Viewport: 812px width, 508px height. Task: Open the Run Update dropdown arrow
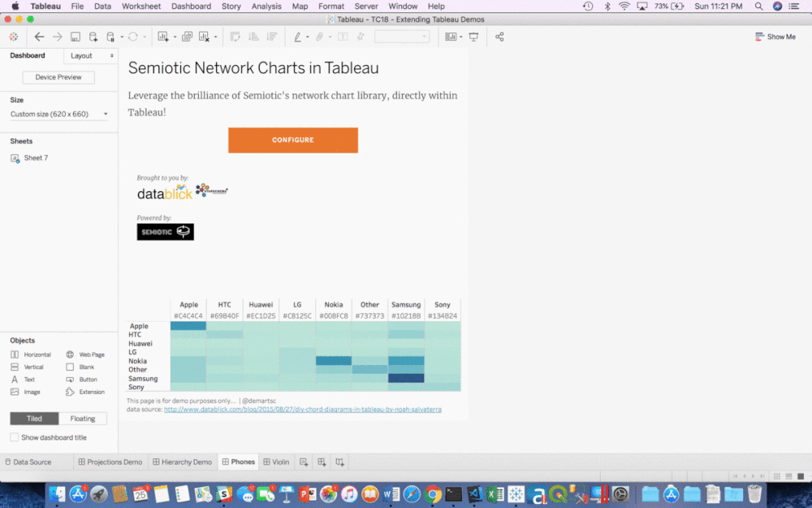point(145,37)
